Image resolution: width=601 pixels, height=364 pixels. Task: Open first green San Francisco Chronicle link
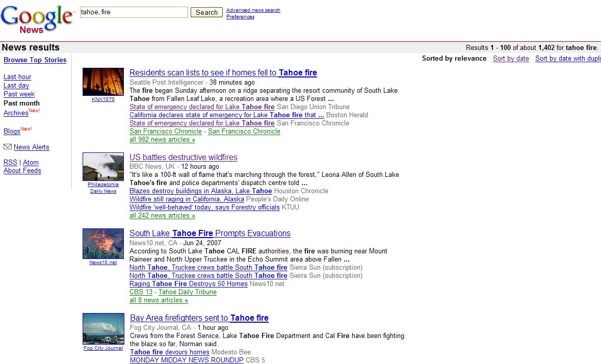(166, 132)
